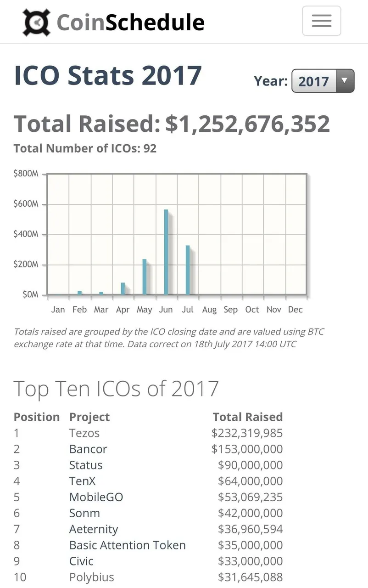
Task: Open the Aeternity project link
Action: 94,529
